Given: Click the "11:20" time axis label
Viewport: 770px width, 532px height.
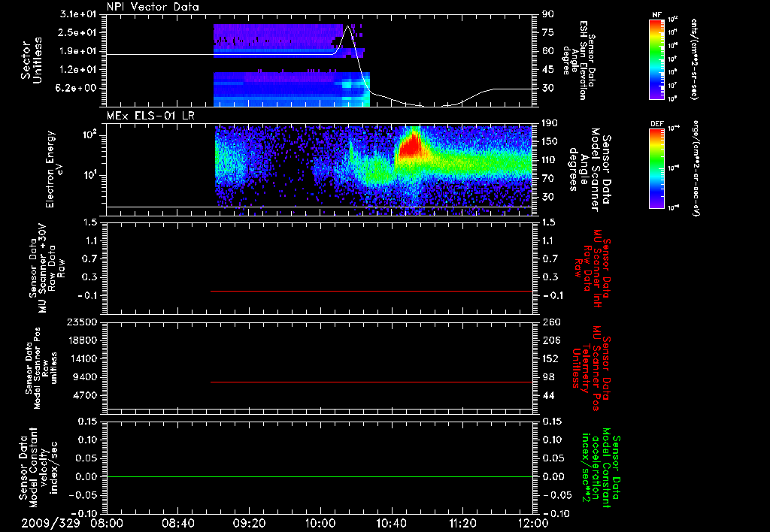Looking at the screenshot, I should pyautogui.click(x=462, y=524).
